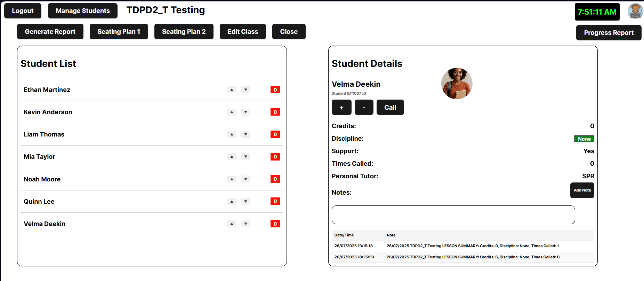Click the green None discipline badge
644x281 pixels.
point(584,139)
